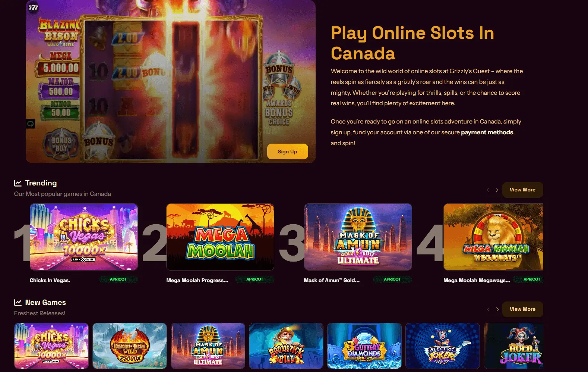Click the Trending chart icon
588x372 pixels.
coord(18,183)
